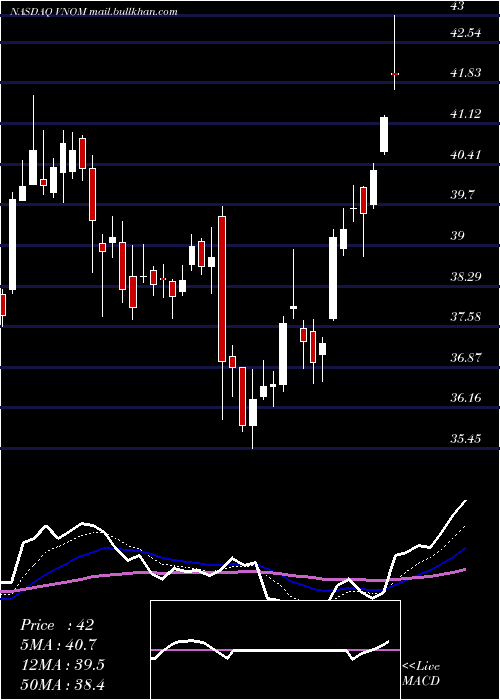Click the MACD inset chart box

(x=275, y=650)
